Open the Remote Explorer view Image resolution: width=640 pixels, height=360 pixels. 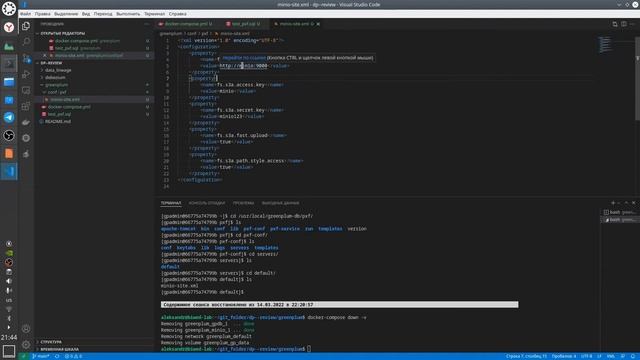click(26, 90)
